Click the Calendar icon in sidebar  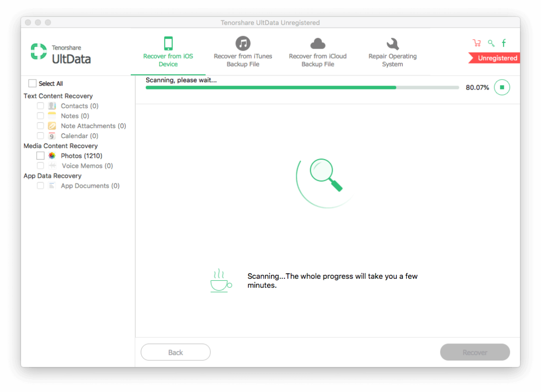52,136
